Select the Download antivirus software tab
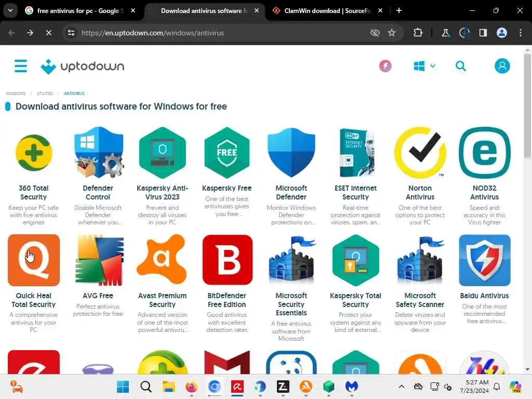Screen dimensions: 532x399 pyautogui.click(x=204, y=11)
